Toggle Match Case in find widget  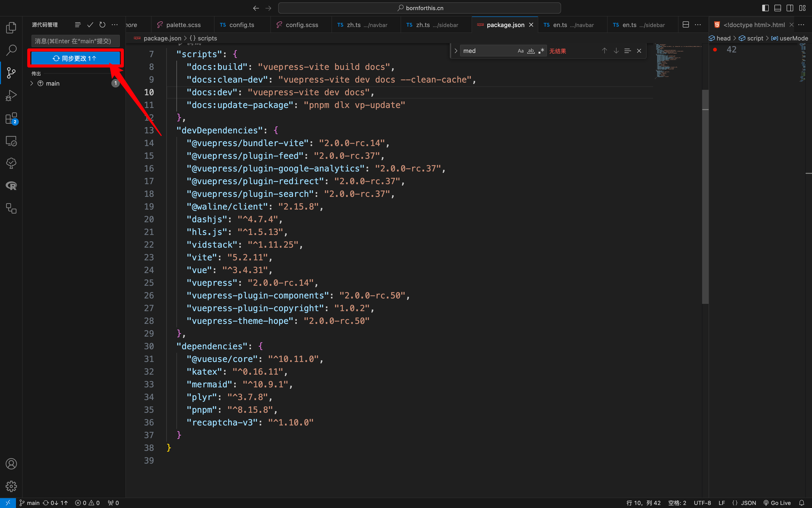(x=520, y=51)
